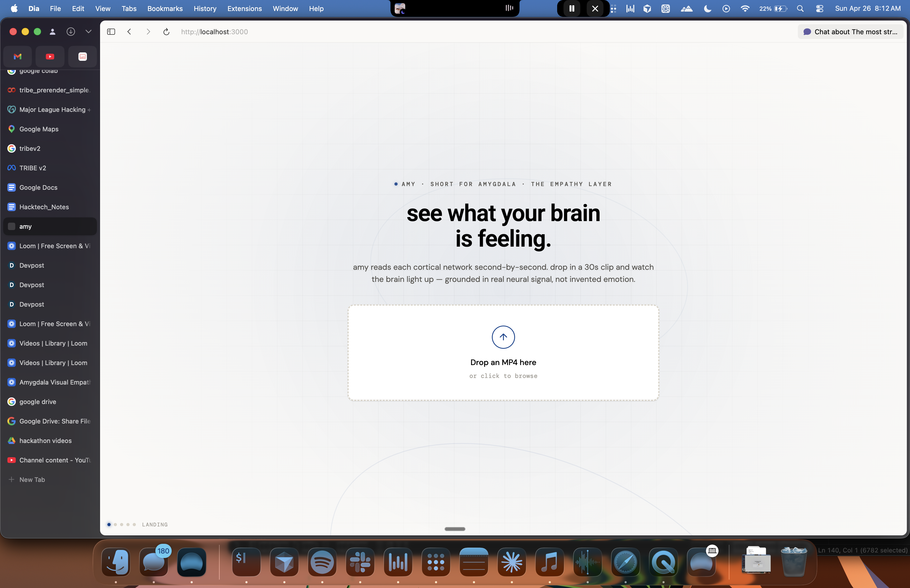Click New Tab in the sidebar

(32, 480)
